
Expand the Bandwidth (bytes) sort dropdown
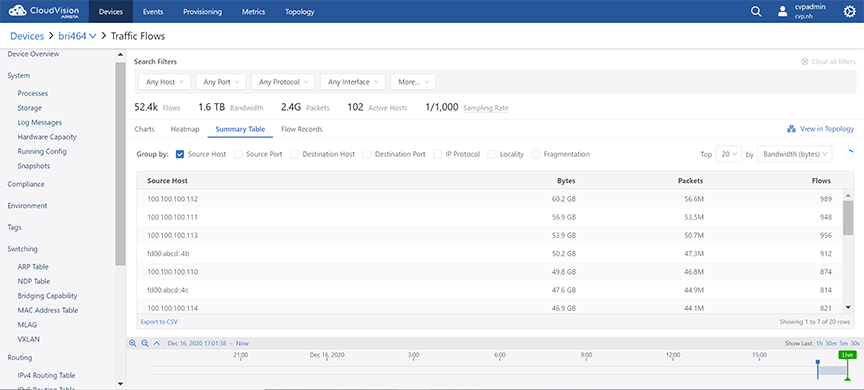795,154
